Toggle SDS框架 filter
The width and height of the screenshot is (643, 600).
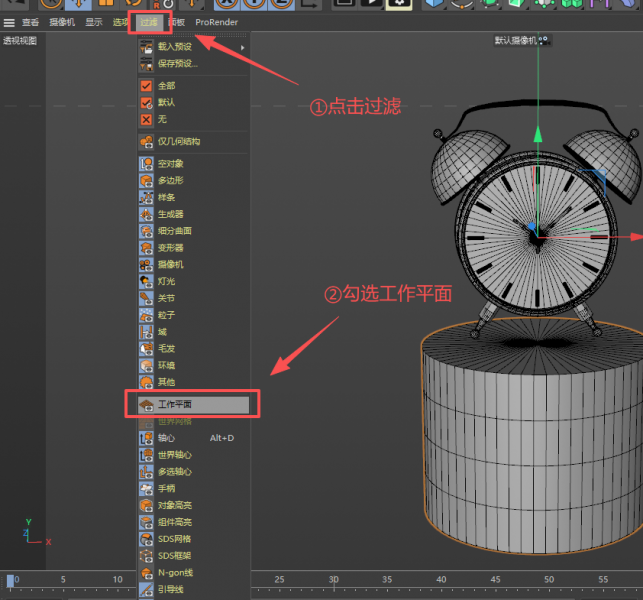point(193,556)
